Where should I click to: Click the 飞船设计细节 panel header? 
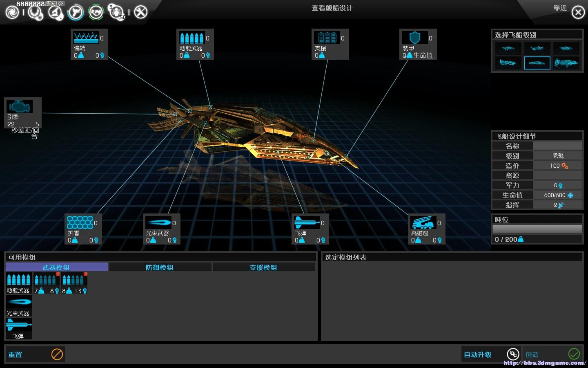click(x=537, y=136)
